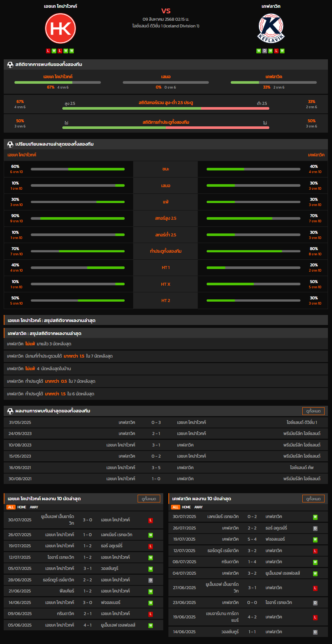Click เคฟลาวิค team name above Keflavik crest
332x644 pixels.
(x=271, y=6)
